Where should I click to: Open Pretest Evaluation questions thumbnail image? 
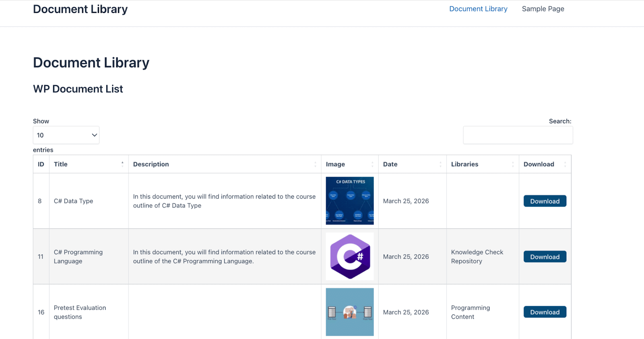(x=350, y=312)
